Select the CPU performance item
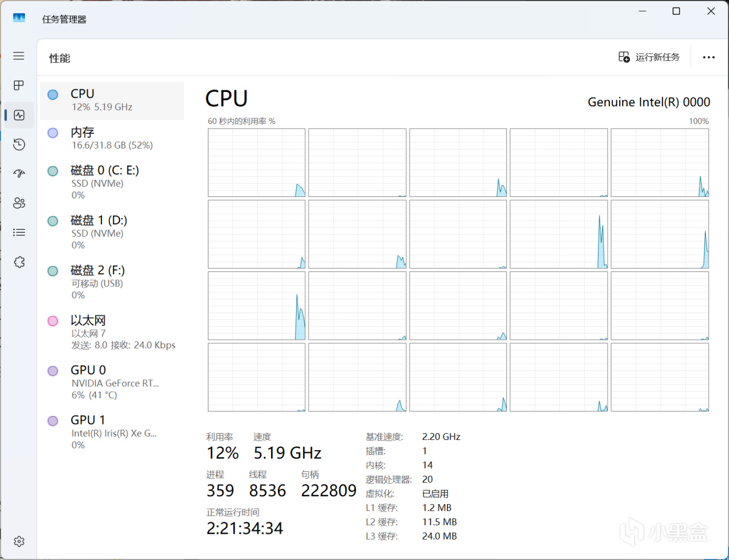 click(x=112, y=100)
